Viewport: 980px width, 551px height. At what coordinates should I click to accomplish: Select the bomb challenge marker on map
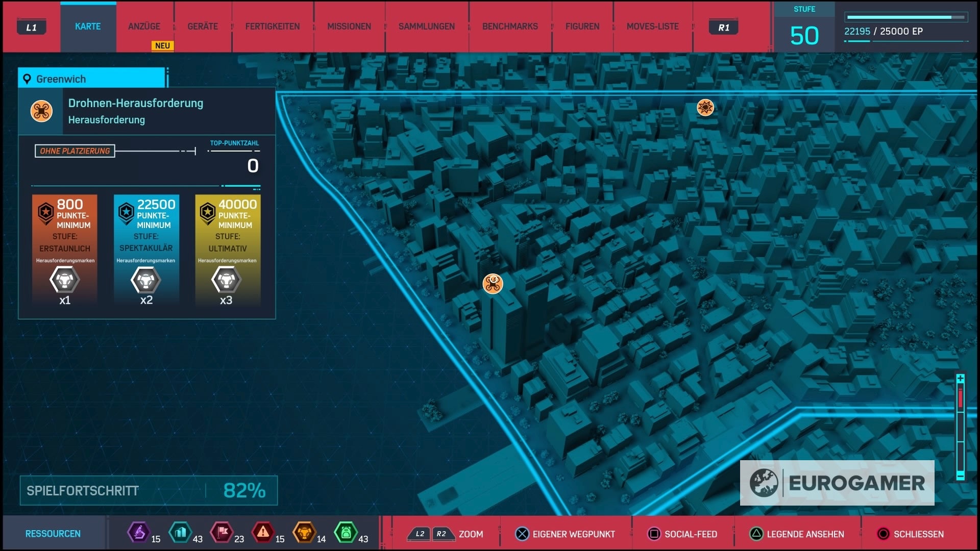pyautogui.click(x=705, y=107)
